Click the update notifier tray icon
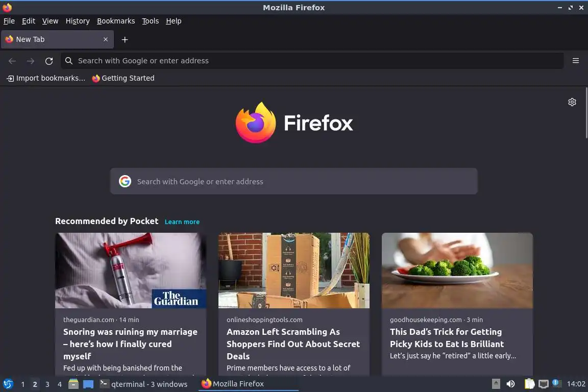588x392 pixels. [556, 383]
